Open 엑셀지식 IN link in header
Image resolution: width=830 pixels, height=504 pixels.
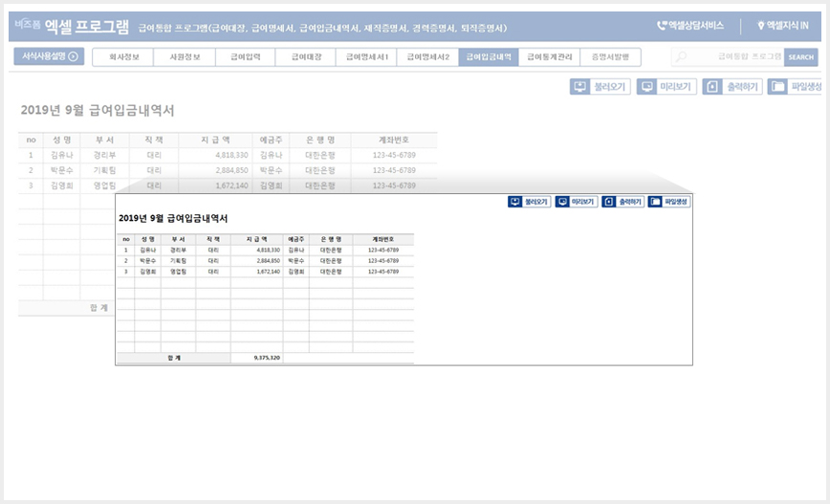(783, 26)
